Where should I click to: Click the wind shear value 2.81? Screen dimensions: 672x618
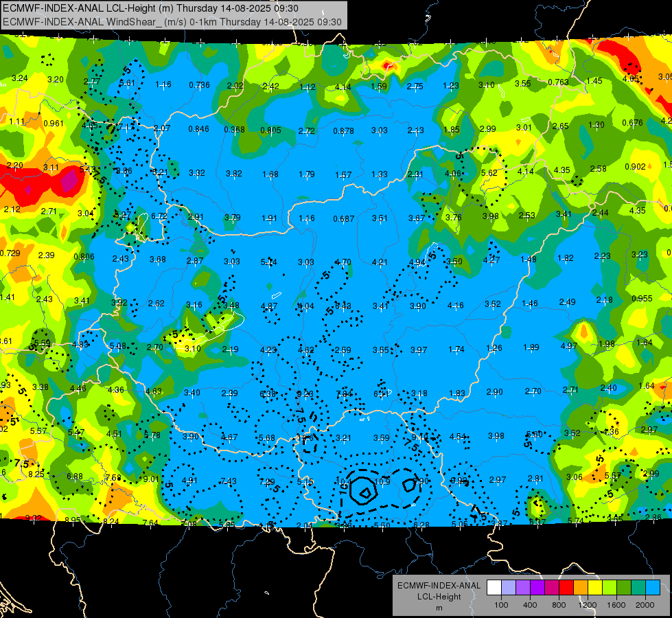coord(535,478)
